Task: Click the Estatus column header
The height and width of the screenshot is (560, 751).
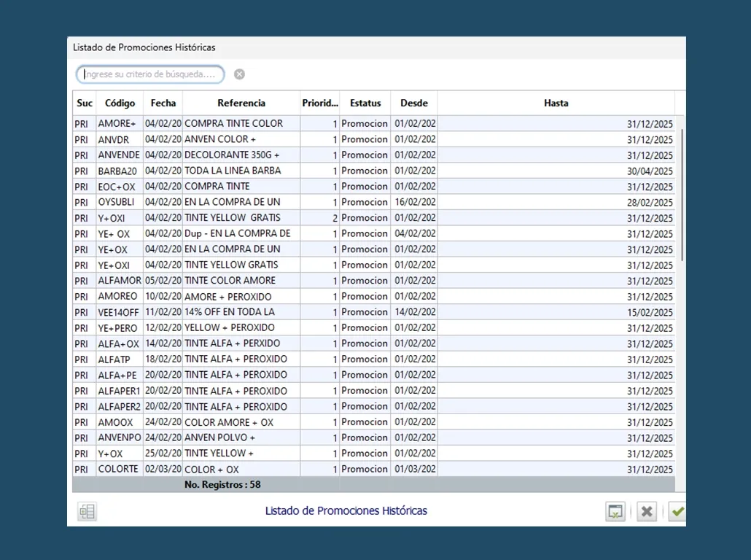Action: pyautogui.click(x=365, y=104)
